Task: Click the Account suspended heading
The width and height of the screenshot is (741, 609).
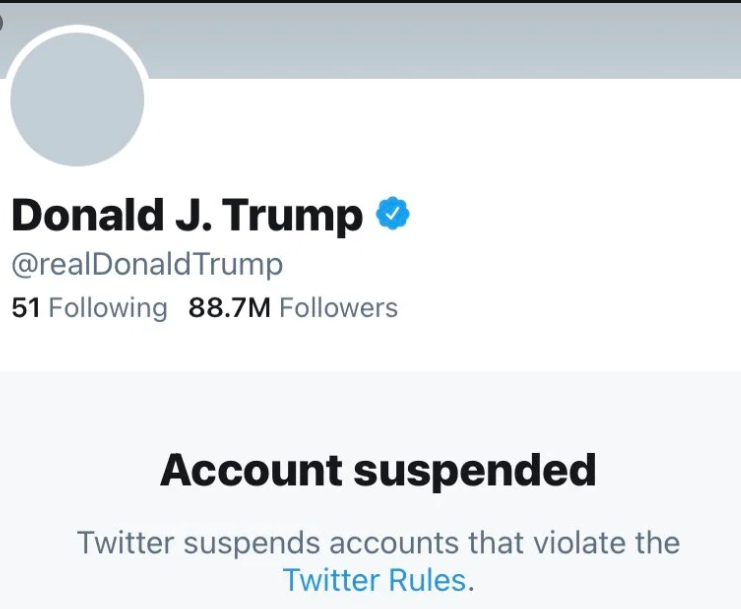Action: click(x=378, y=471)
